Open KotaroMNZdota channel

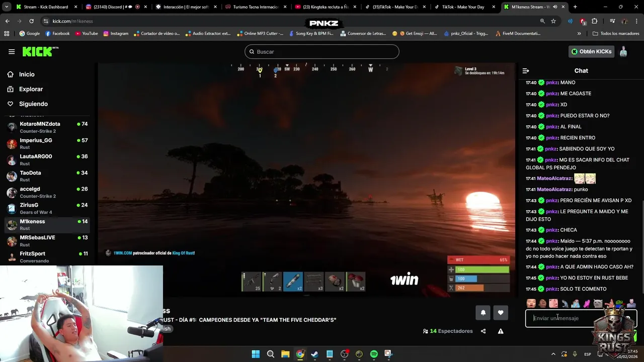tap(47, 127)
